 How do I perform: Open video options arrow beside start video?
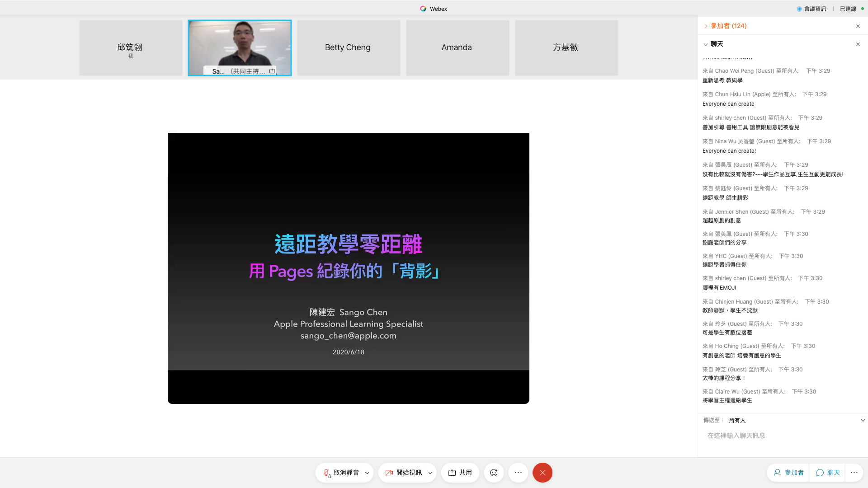tap(430, 473)
